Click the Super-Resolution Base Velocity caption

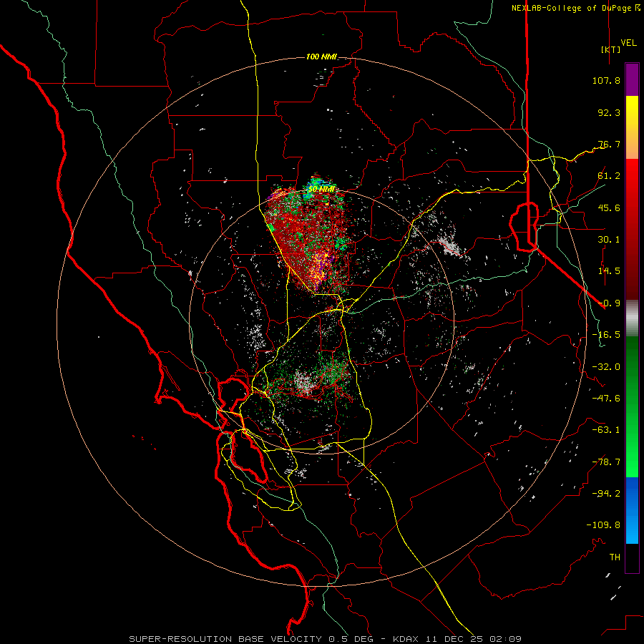(x=326, y=639)
